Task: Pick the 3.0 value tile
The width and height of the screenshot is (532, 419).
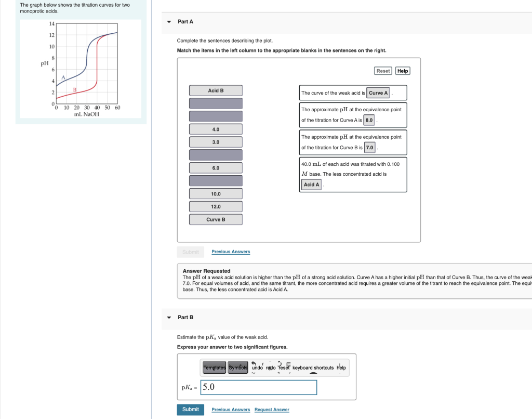Action: point(216,142)
